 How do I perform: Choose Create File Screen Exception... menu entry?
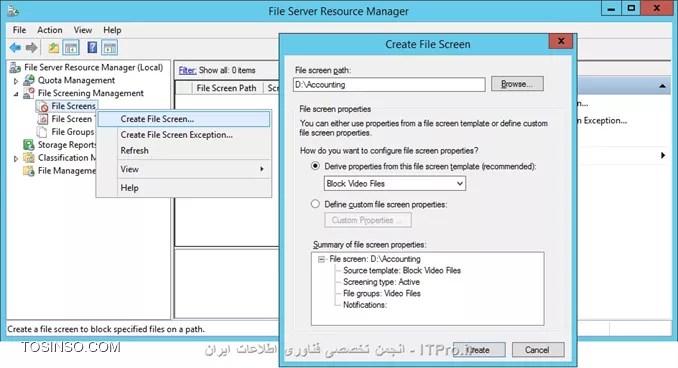coord(184,135)
